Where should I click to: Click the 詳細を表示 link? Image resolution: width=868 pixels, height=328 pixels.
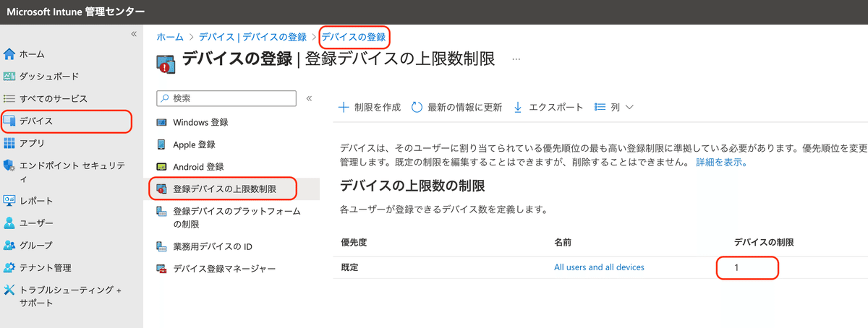tap(721, 163)
